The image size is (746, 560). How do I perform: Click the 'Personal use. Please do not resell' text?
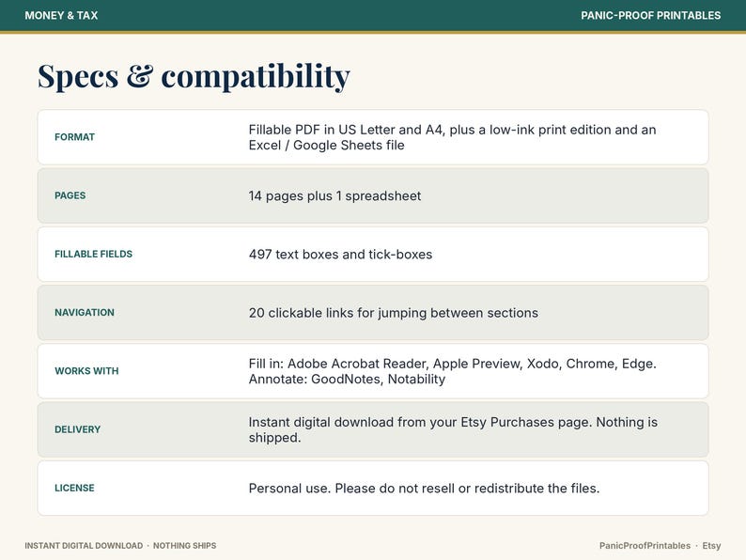coord(424,489)
